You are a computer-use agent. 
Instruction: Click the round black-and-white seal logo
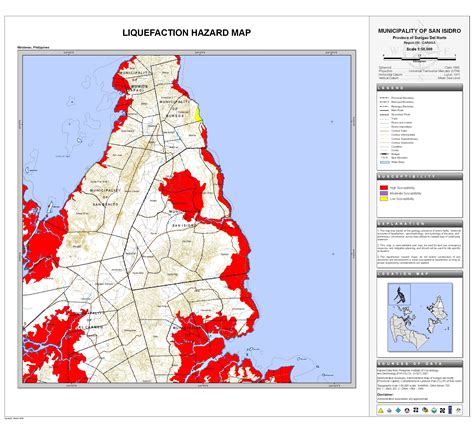pyautogui.click(x=407, y=410)
